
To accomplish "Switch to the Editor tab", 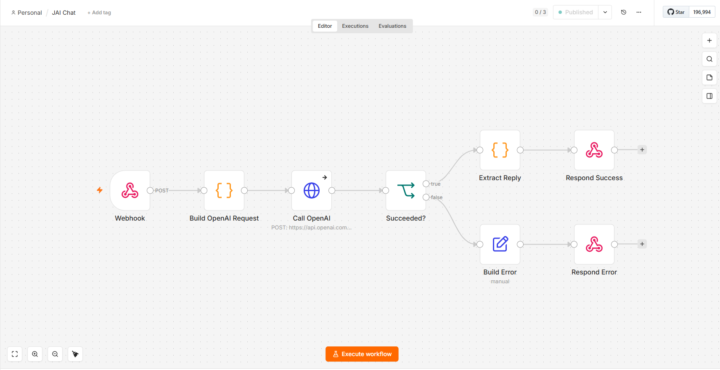I will tap(325, 26).
